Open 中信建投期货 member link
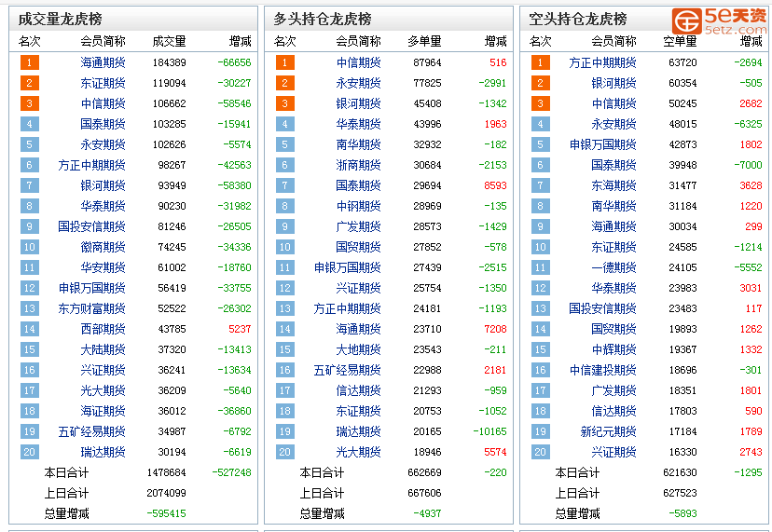Image resolution: width=772 pixels, height=532 pixels. click(602, 370)
